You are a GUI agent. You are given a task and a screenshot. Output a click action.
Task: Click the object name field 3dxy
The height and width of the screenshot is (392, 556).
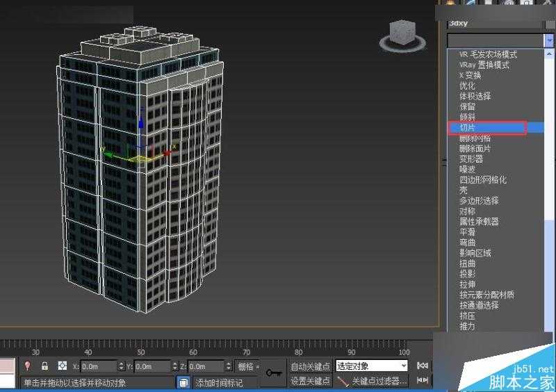pos(496,24)
